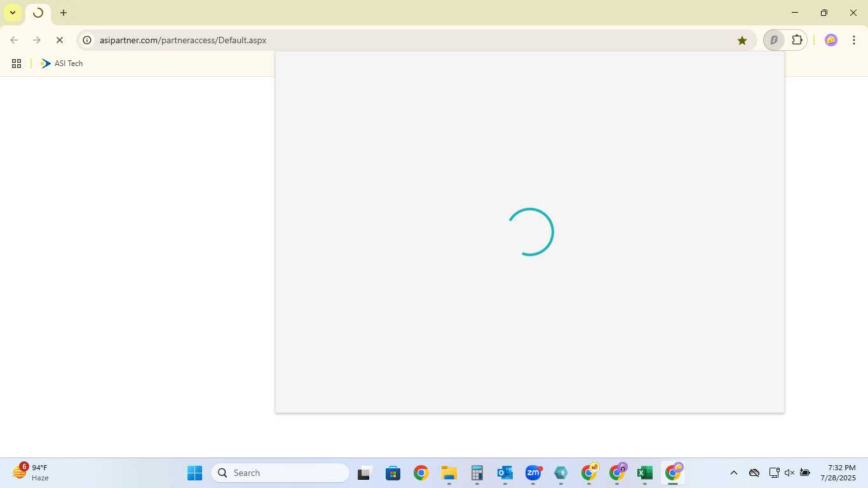Select the loading browser tab

click(x=38, y=13)
